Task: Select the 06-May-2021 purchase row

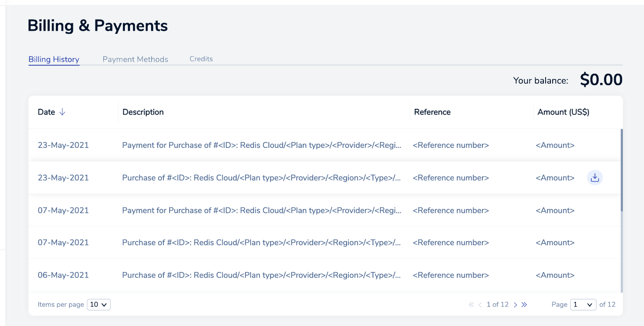Action: point(261,275)
